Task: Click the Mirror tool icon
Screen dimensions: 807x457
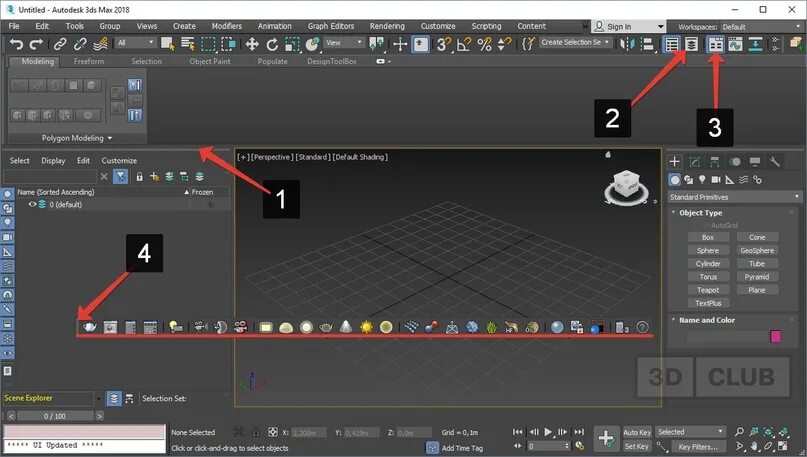Action: [627, 44]
